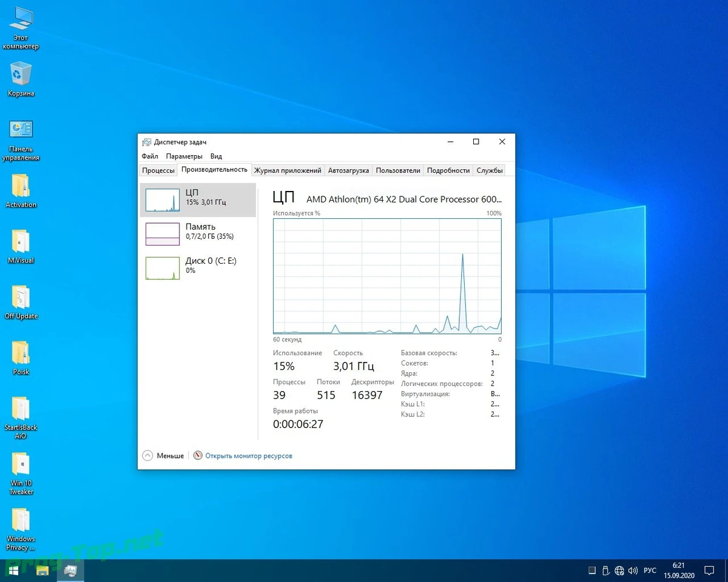Click the 60 секунд axis label
The width and height of the screenshot is (728, 582).
[287, 339]
